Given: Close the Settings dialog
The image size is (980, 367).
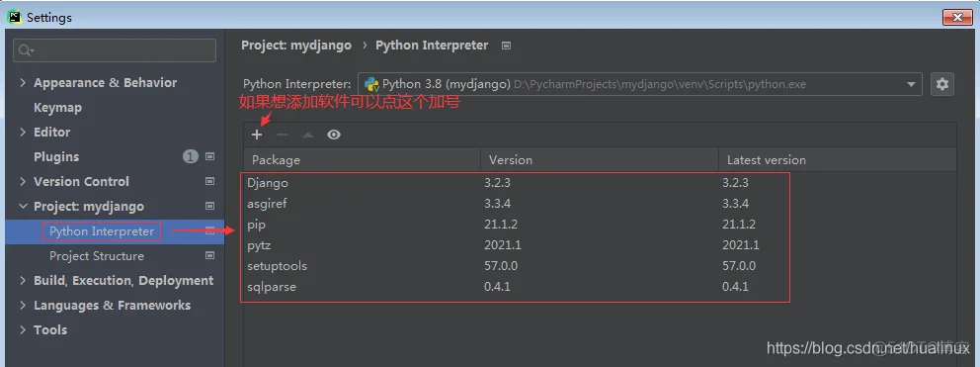Looking at the screenshot, I should tap(957, 17).
